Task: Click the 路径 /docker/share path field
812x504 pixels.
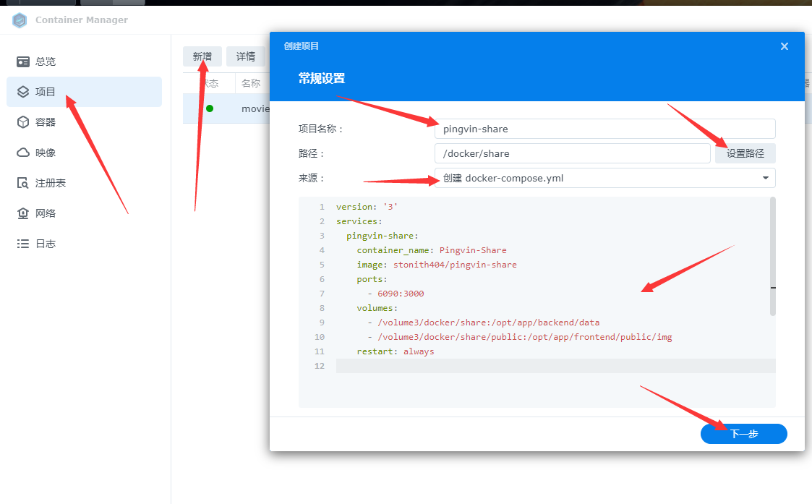Action: click(571, 153)
